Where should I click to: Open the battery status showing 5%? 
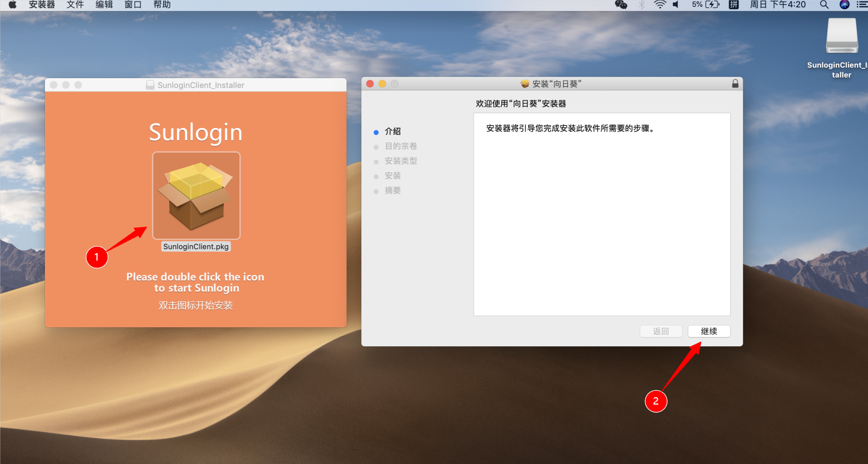[706, 4]
